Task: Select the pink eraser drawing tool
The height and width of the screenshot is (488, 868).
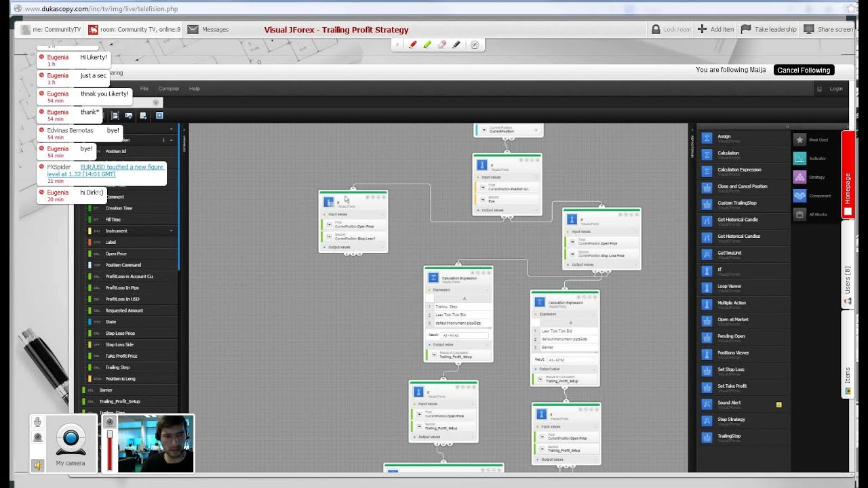Action: click(442, 45)
